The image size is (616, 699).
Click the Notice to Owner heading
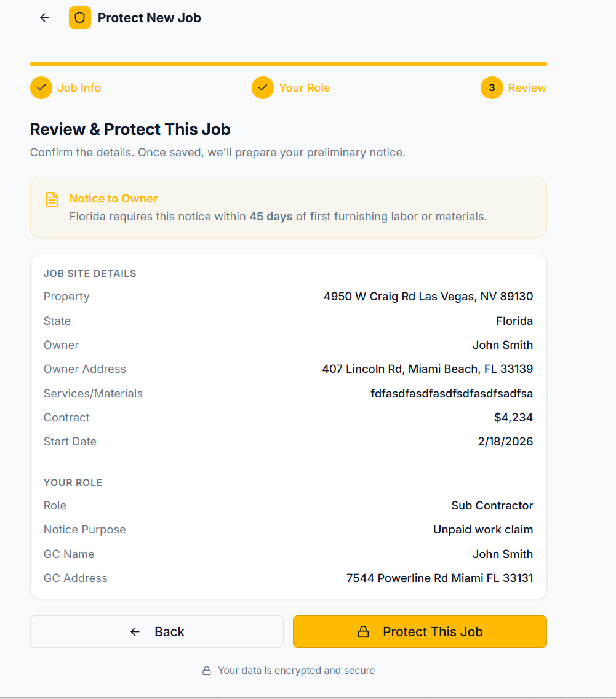tap(113, 199)
